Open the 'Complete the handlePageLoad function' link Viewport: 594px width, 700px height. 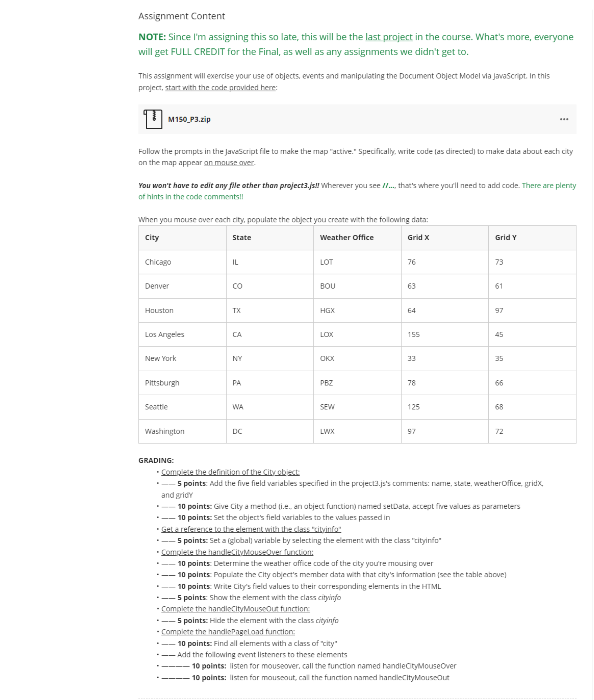(228, 632)
